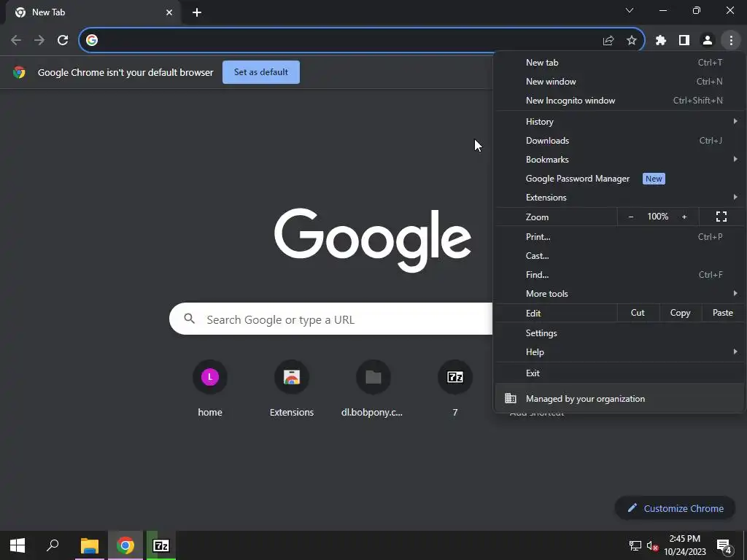The width and height of the screenshot is (747, 560).
Task: Select New tab from the menu
Action: coord(619,63)
